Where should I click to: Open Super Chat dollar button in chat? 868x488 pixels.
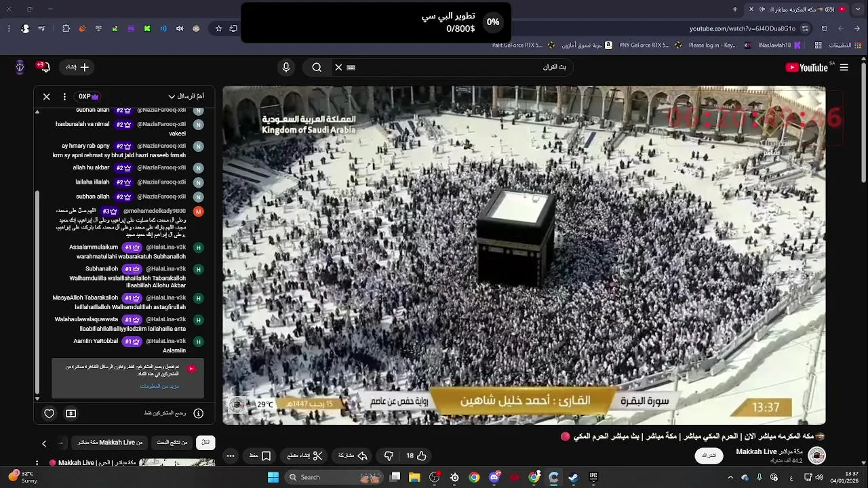click(x=71, y=413)
